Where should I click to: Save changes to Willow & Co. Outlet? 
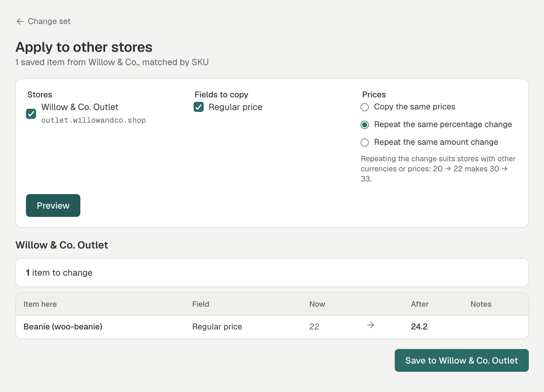pyautogui.click(x=461, y=360)
